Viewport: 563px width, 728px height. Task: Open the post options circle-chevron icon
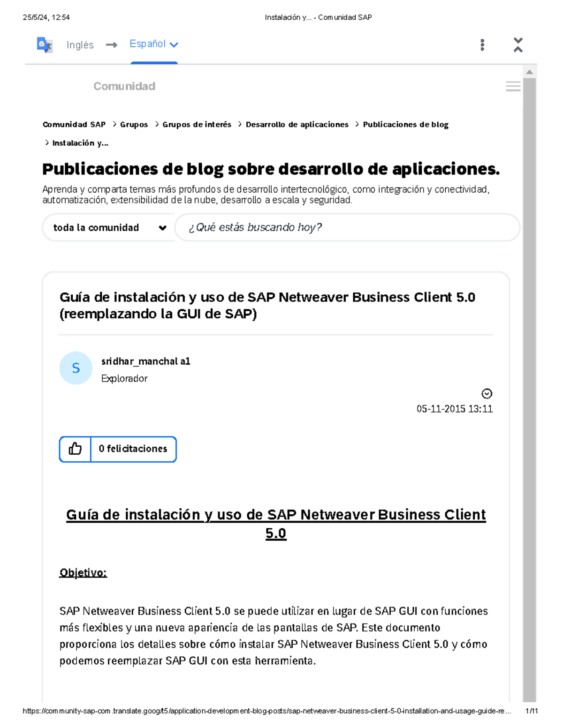(x=487, y=393)
